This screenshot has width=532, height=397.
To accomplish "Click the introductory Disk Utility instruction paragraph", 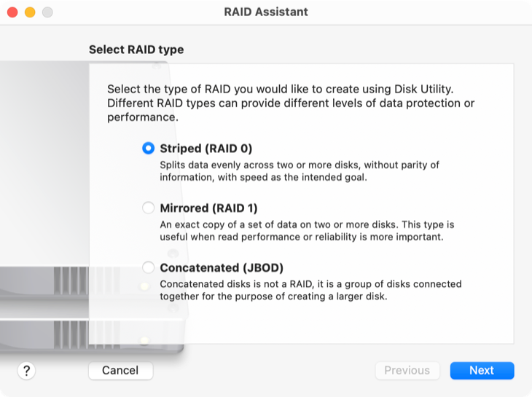I will [x=291, y=103].
